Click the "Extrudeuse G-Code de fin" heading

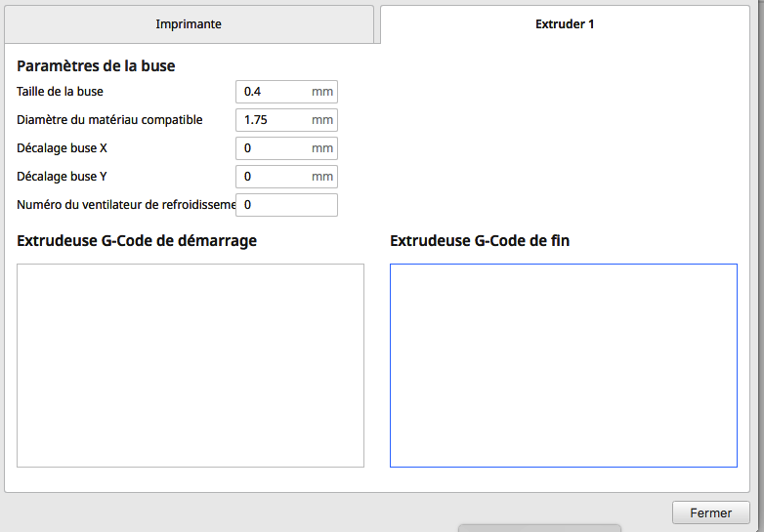480,240
